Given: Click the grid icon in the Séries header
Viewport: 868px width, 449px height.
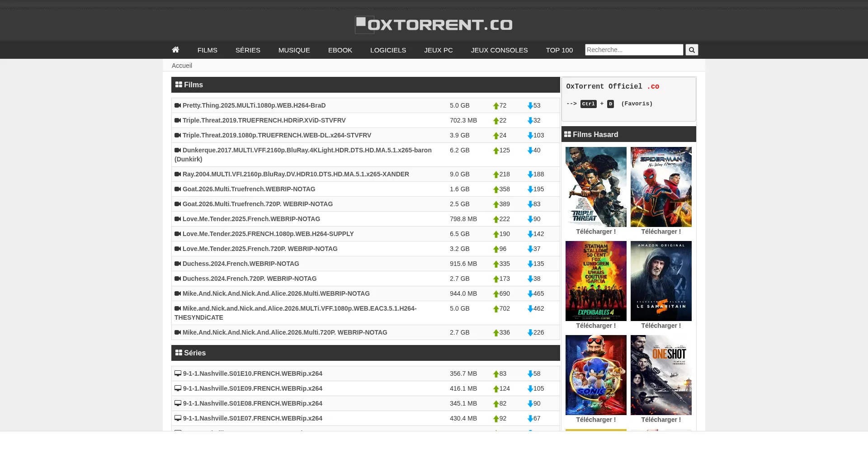Looking at the screenshot, I should pyautogui.click(x=179, y=353).
